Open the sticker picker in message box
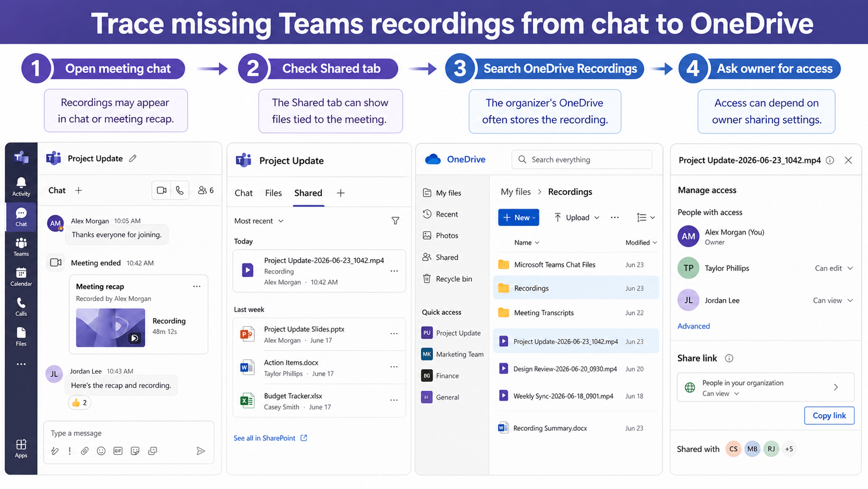Viewport: 868px width, 489px height. [135, 451]
